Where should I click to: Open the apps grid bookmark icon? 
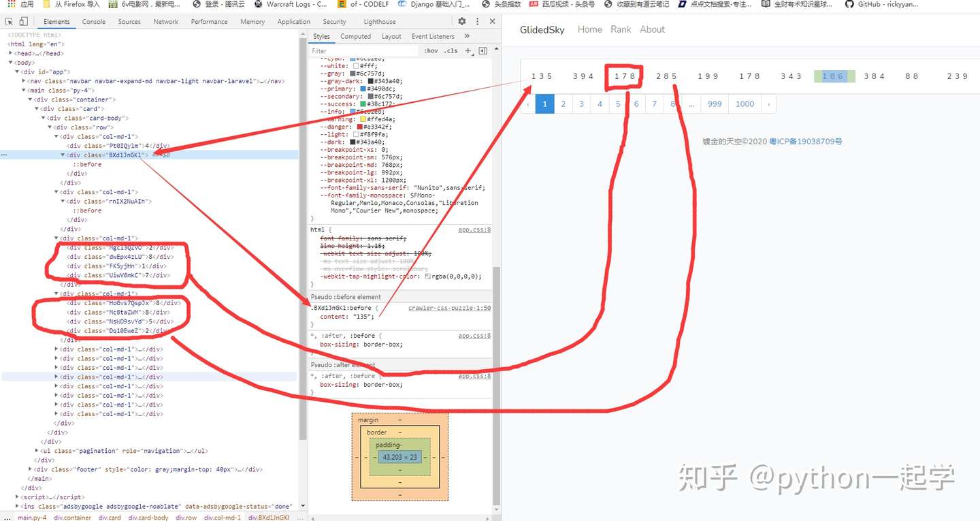point(11,4)
